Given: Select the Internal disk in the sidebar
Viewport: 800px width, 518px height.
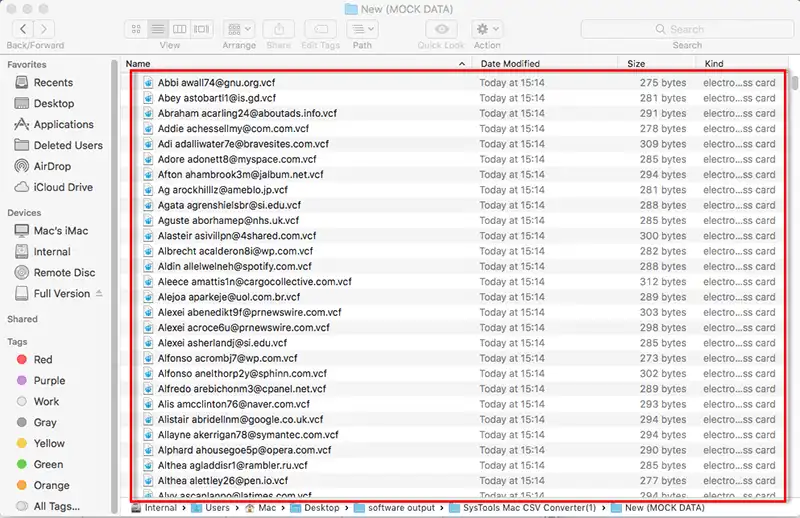Looking at the screenshot, I should (x=52, y=252).
